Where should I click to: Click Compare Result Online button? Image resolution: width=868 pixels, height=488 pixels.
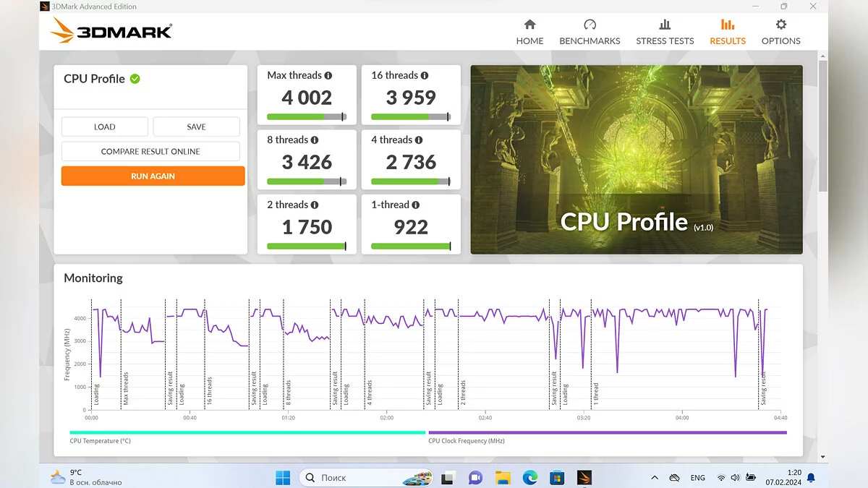[x=150, y=152]
